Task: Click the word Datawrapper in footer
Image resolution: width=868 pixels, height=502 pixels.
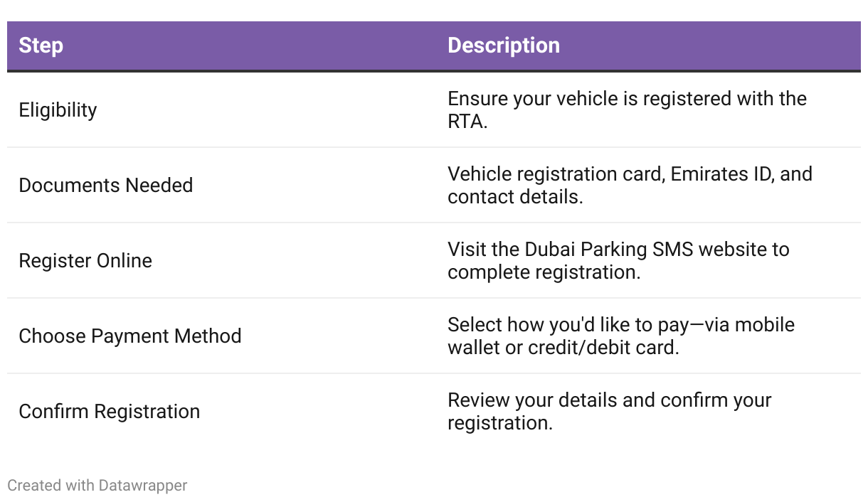Action: click(143, 486)
